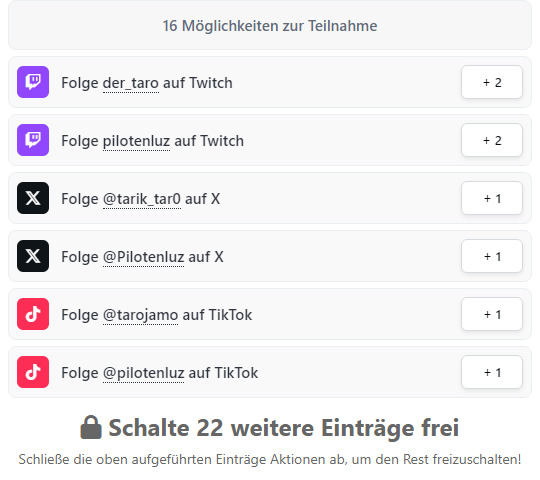Click the Twitch icon for pilotenluz
The width and height of the screenshot is (540, 480).
(33, 140)
